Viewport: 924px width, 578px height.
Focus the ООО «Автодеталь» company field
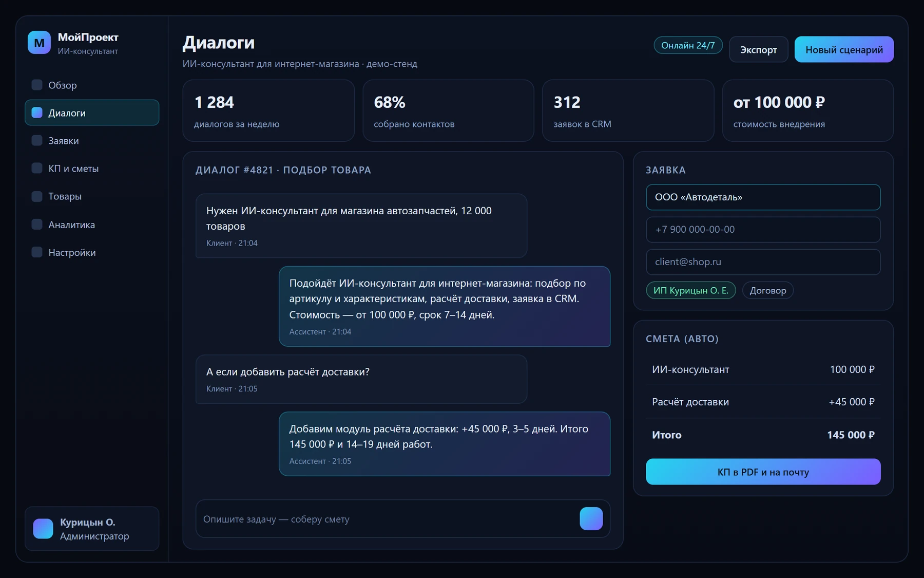tap(763, 197)
